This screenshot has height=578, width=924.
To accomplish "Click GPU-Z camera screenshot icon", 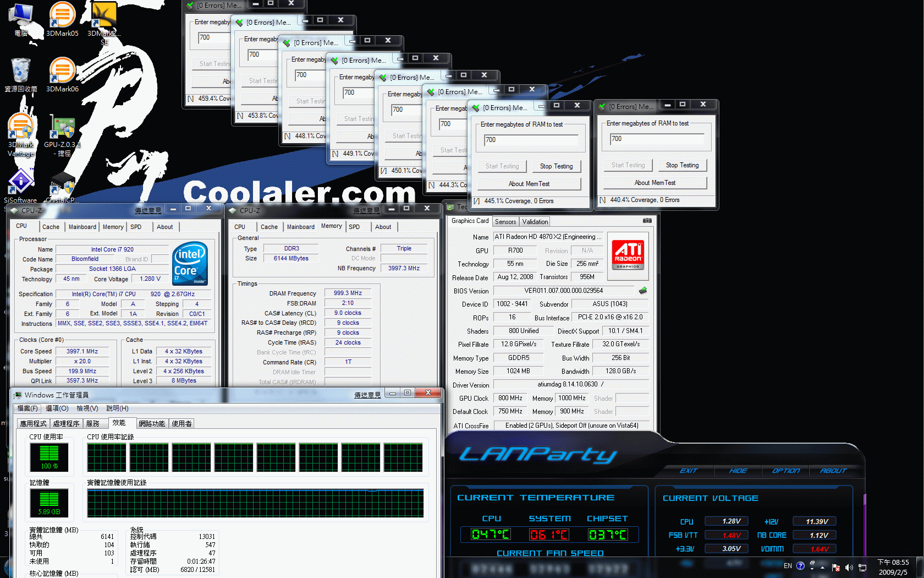I will point(647,221).
